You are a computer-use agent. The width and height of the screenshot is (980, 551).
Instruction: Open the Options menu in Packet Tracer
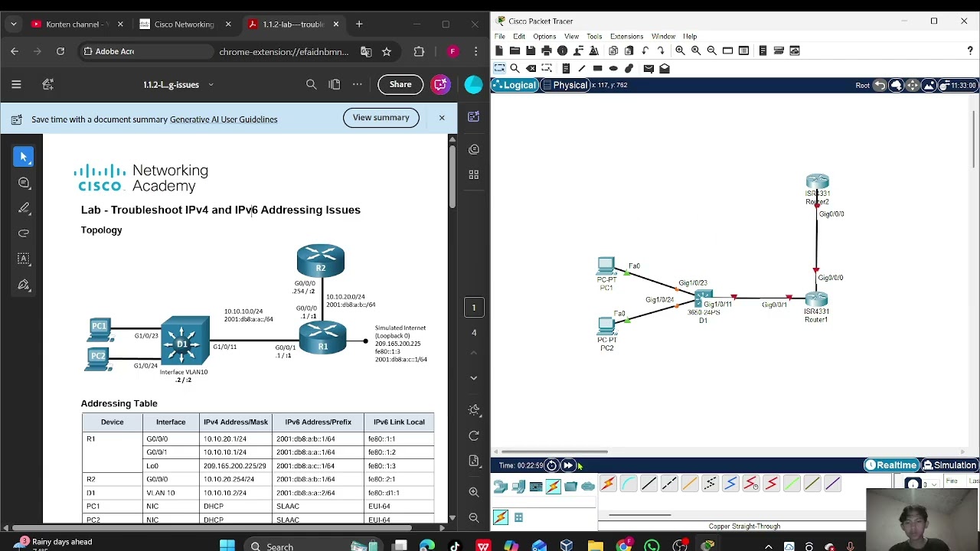pos(544,36)
